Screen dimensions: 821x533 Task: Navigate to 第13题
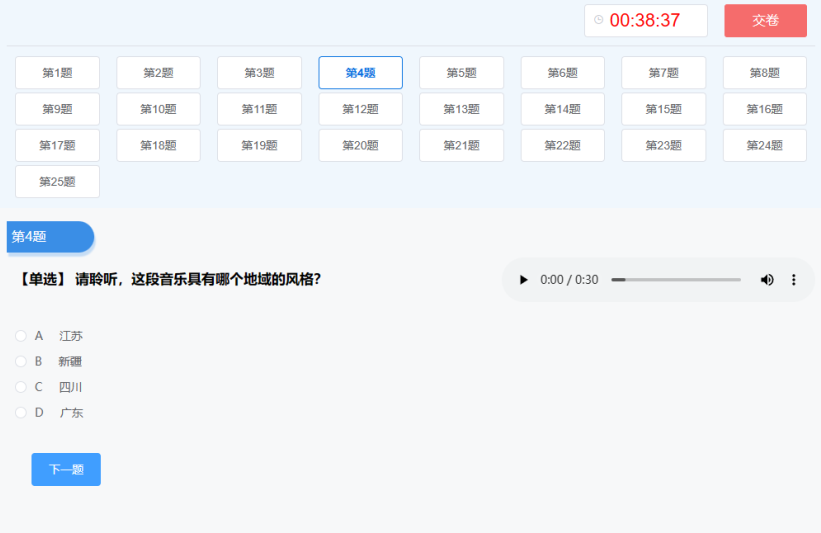tap(461, 109)
